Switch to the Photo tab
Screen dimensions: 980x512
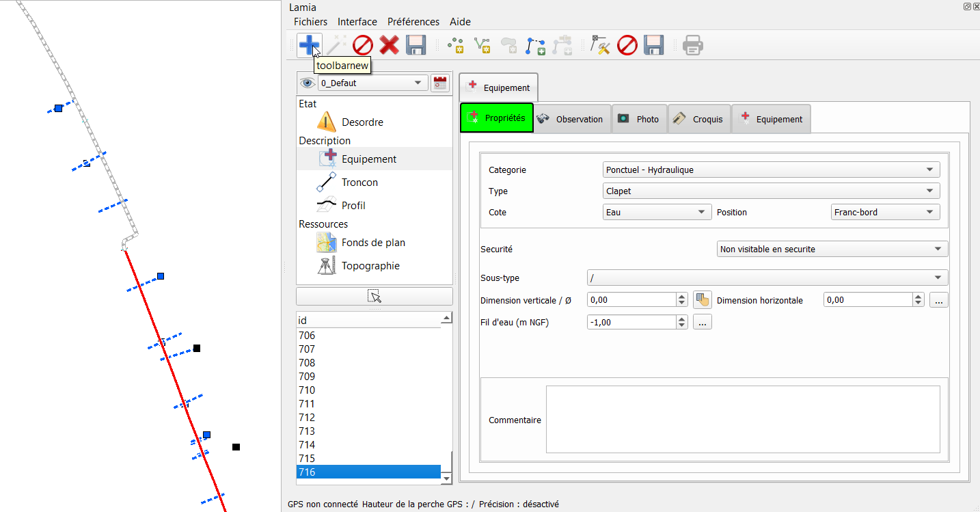point(639,119)
